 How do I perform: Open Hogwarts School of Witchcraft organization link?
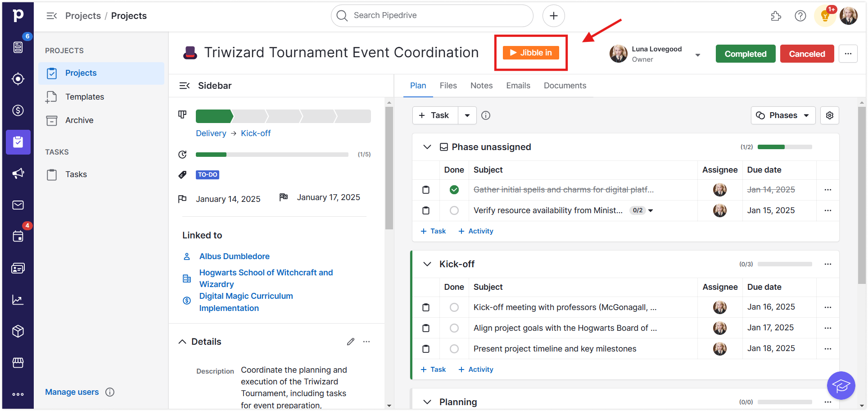click(x=266, y=279)
